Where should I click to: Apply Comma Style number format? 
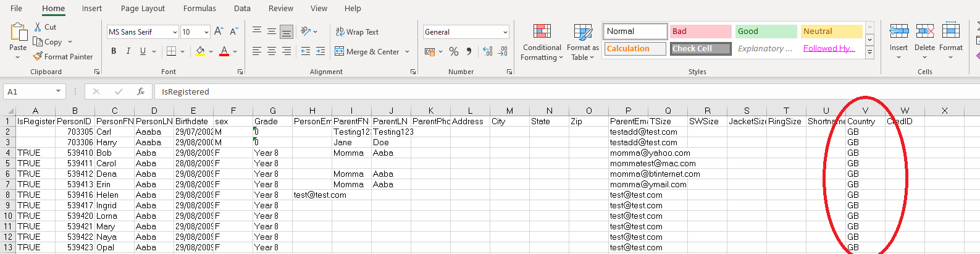point(469,51)
